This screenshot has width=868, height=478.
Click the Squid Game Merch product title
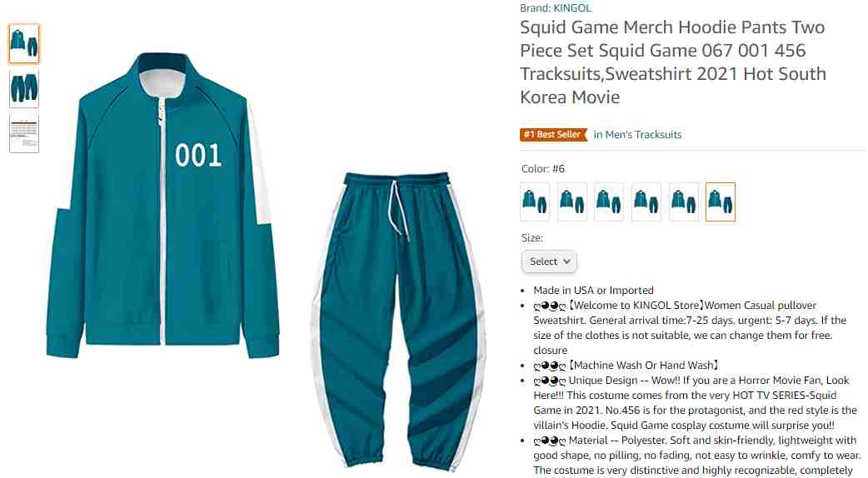click(672, 62)
